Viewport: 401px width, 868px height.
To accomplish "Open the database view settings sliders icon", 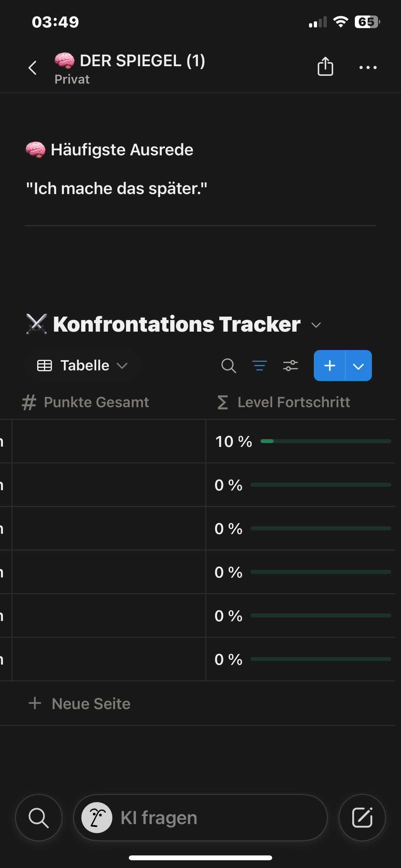I will [291, 366].
